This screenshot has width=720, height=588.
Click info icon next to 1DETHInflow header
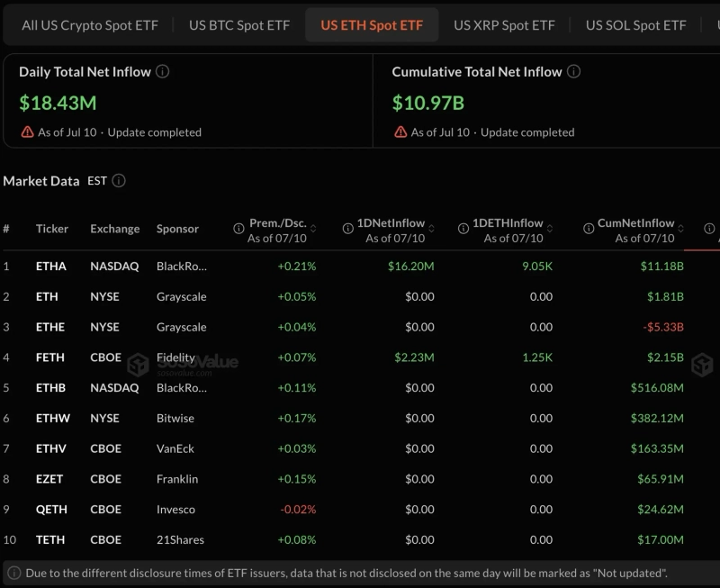tap(463, 229)
